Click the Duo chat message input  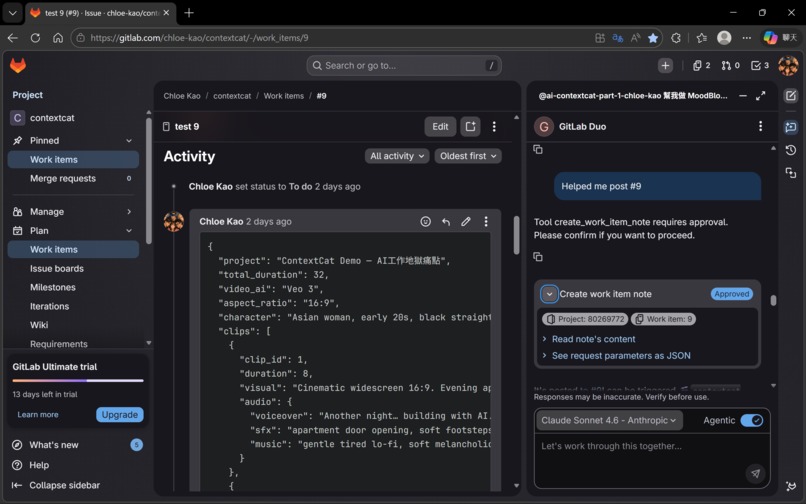pos(652,460)
